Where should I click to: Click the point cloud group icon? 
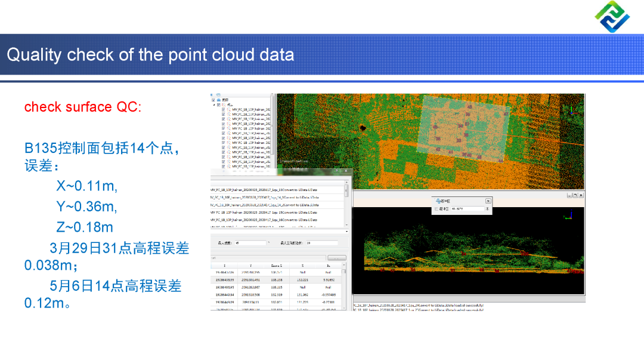[224, 105]
